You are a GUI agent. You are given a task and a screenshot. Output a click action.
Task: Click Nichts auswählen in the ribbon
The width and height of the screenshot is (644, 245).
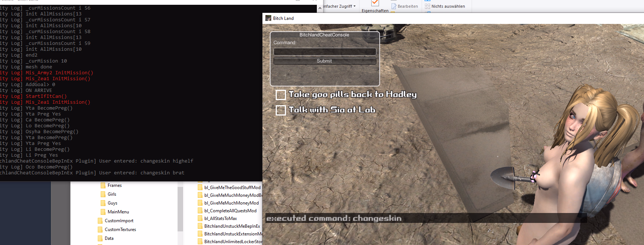pyautogui.click(x=448, y=6)
